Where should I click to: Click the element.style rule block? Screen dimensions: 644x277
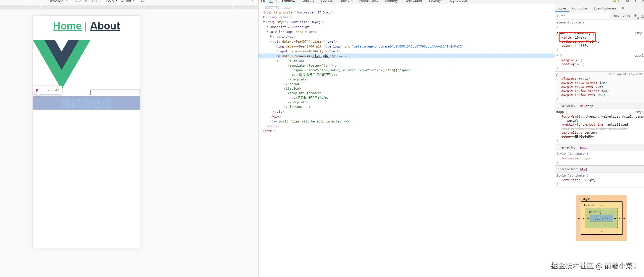[x=599, y=25]
